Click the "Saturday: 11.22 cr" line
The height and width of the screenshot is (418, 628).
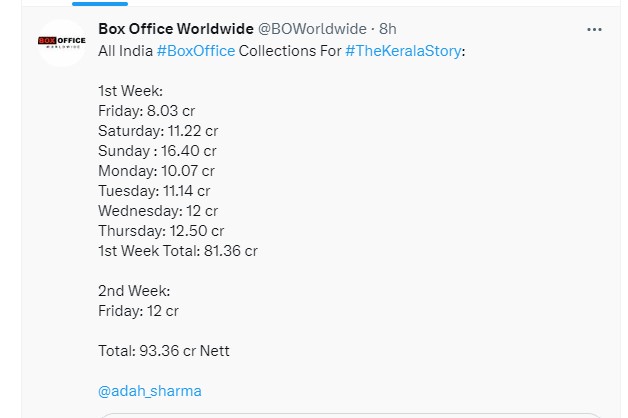pyautogui.click(x=158, y=131)
